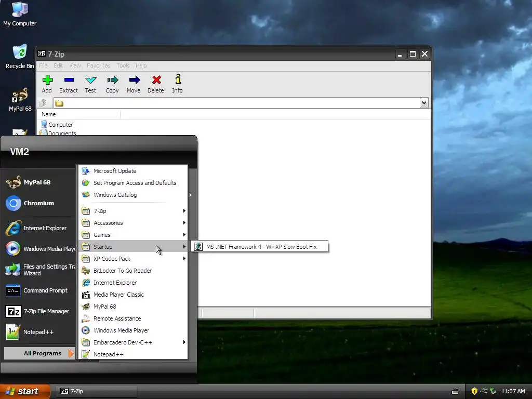Open the Tools menu in 7-Zip
The width and height of the screenshot is (532, 399).
123,65
